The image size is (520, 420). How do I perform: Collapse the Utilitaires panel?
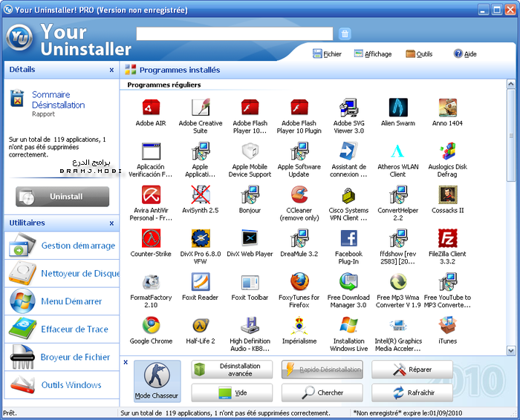point(111,223)
